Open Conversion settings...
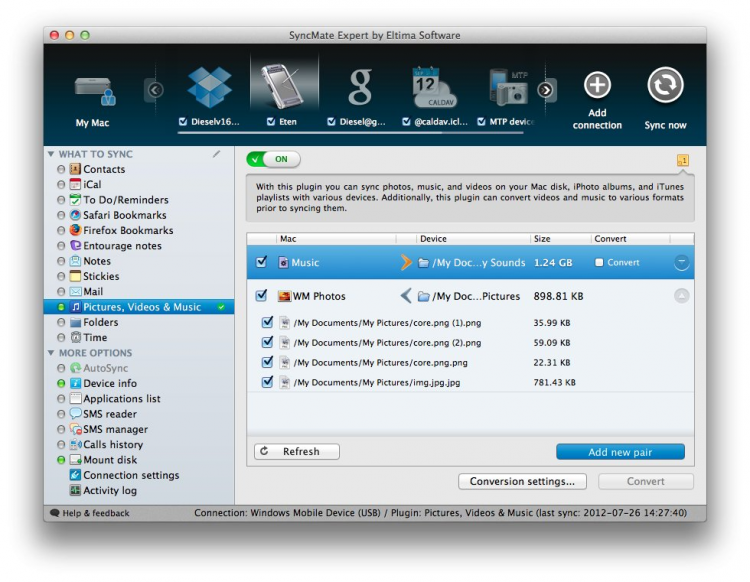Screen dimensions: 750x582 pos(522,481)
